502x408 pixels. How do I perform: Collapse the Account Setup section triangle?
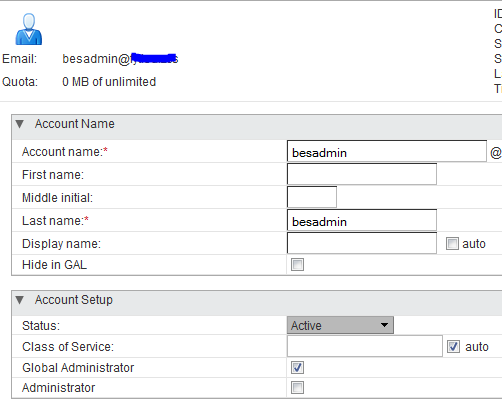click(x=20, y=300)
